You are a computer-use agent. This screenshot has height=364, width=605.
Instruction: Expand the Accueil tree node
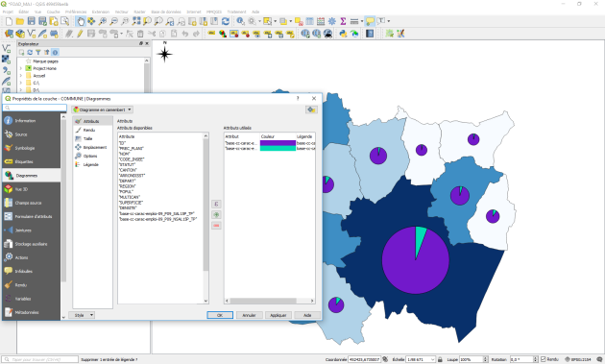[21, 76]
